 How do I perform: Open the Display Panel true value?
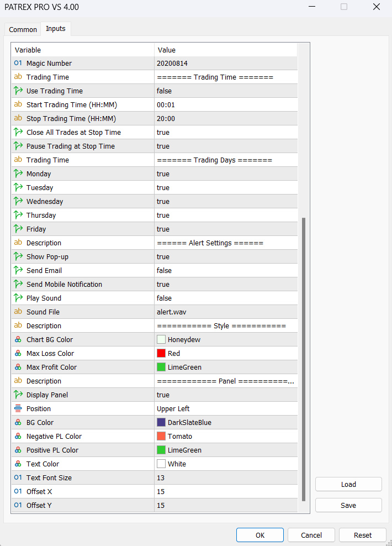click(226, 395)
